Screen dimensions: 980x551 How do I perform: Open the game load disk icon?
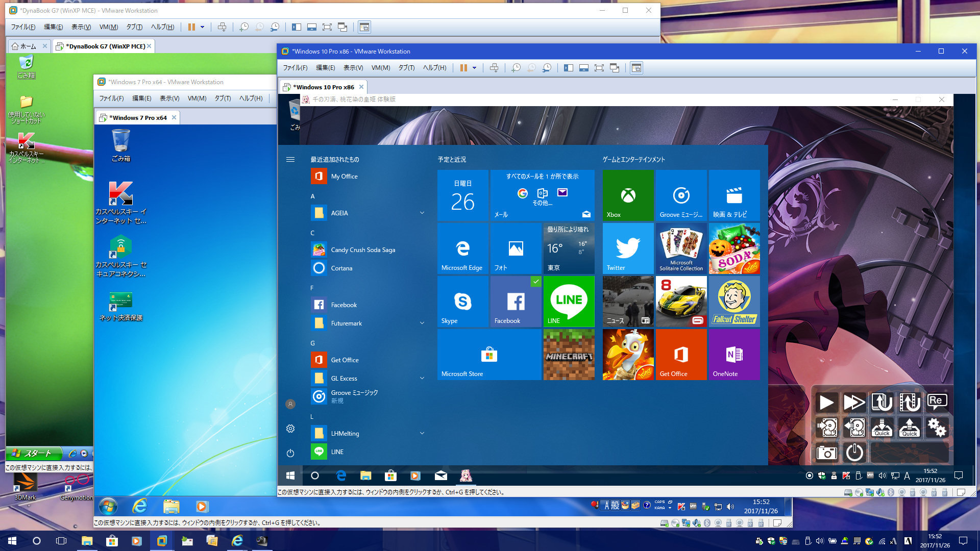[854, 428]
